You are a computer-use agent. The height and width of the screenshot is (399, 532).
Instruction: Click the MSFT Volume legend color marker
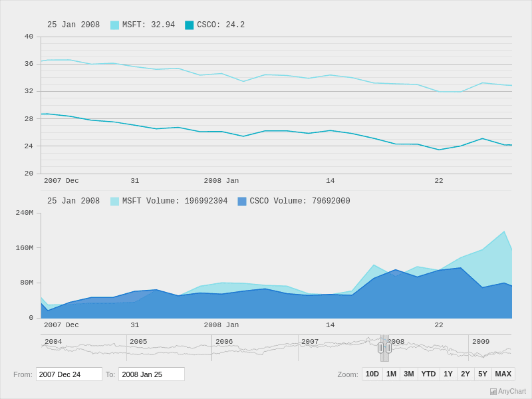pos(114,201)
